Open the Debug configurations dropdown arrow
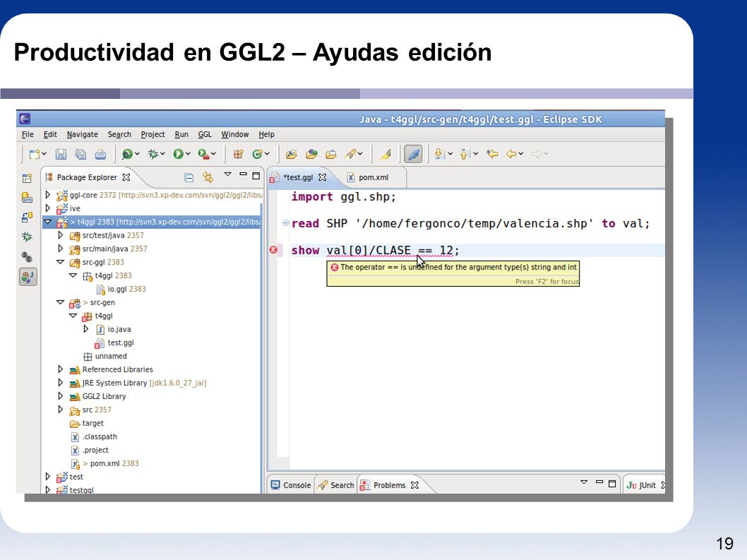 coord(162,153)
